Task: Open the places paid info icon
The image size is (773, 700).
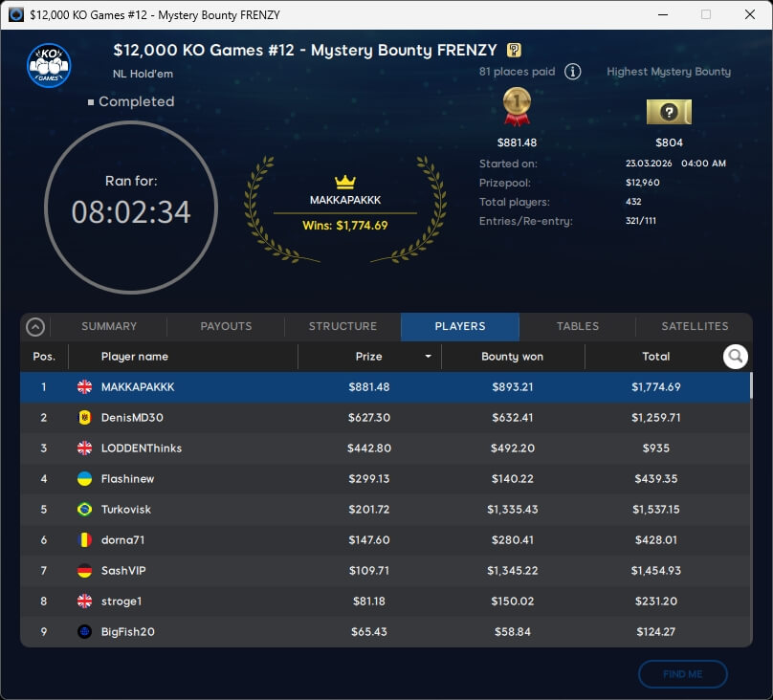Action: pyautogui.click(x=572, y=72)
